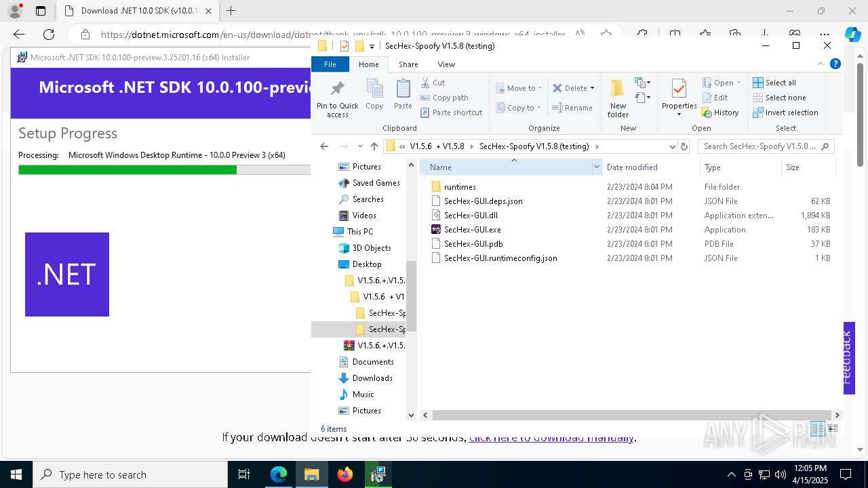Open Microsoft Edge from taskbar
This screenshot has width=868, height=488.
click(x=279, y=474)
